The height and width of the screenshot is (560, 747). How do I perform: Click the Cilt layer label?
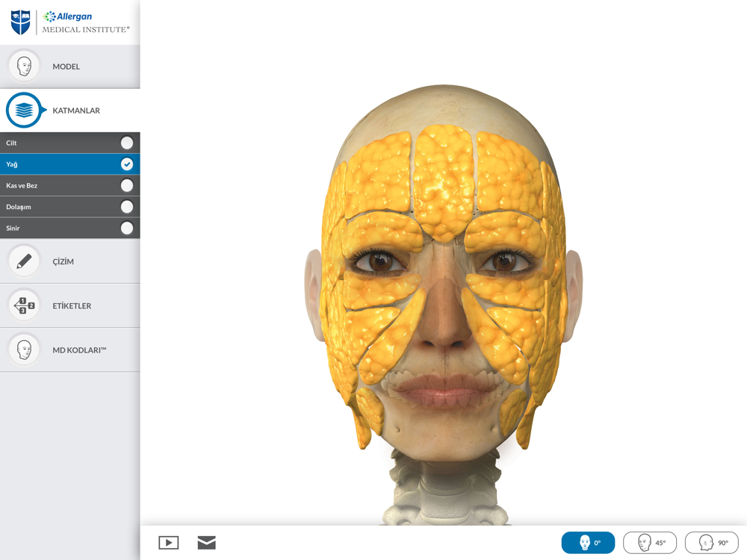pyautogui.click(x=11, y=143)
